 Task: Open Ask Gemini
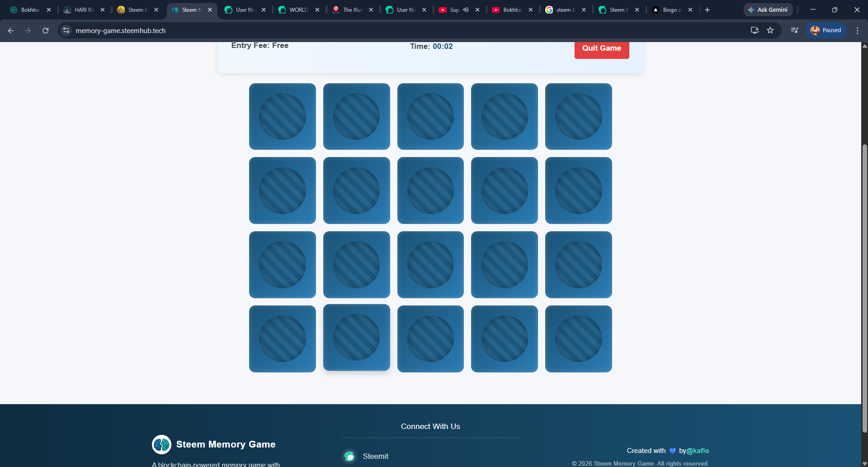[768, 10]
